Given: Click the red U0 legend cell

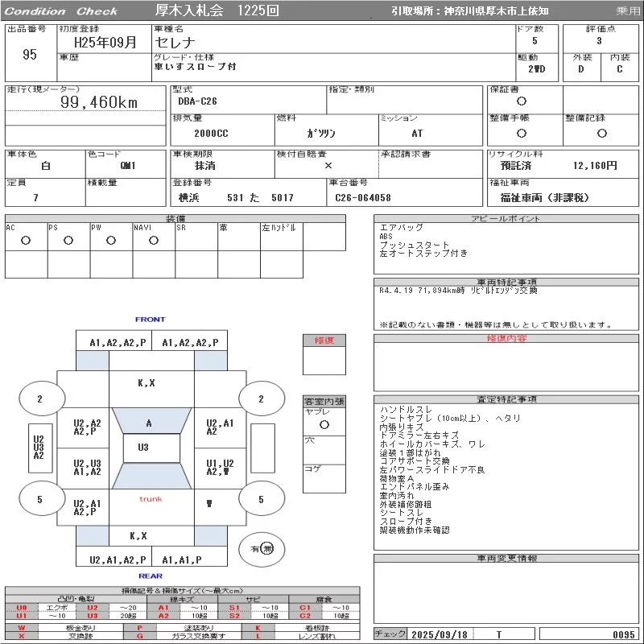Looking at the screenshot, I should pos(22,608).
